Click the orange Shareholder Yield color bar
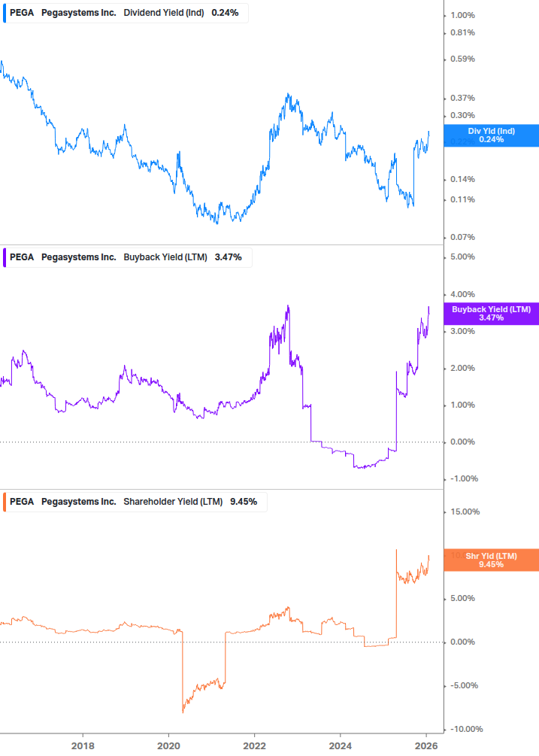The height and width of the screenshot is (756, 539). coord(5,502)
